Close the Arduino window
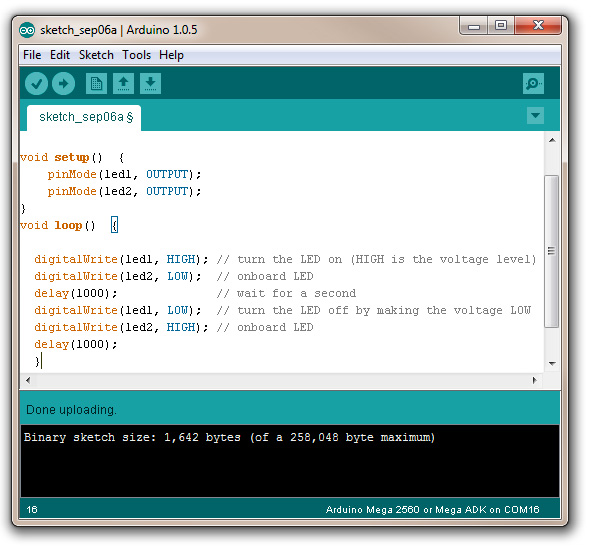The width and height of the screenshot is (594, 548). pyautogui.click(x=538, y=26)
